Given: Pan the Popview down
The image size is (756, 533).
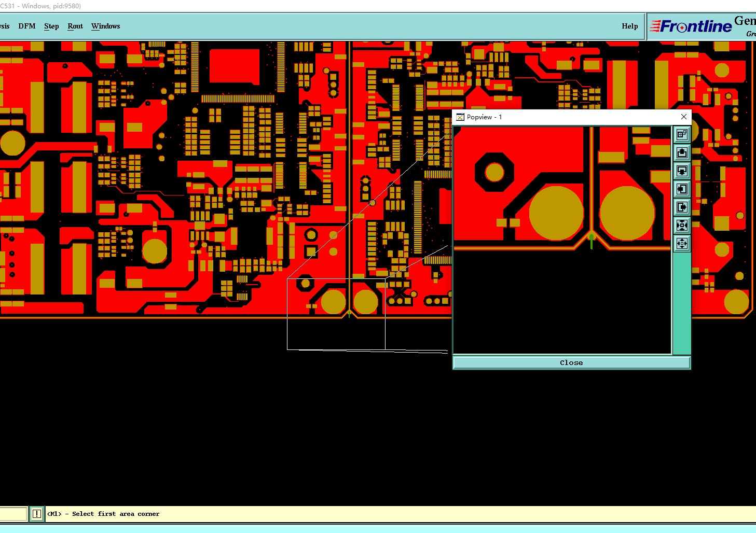Looking at the screenshot, I should pos(682,171).
